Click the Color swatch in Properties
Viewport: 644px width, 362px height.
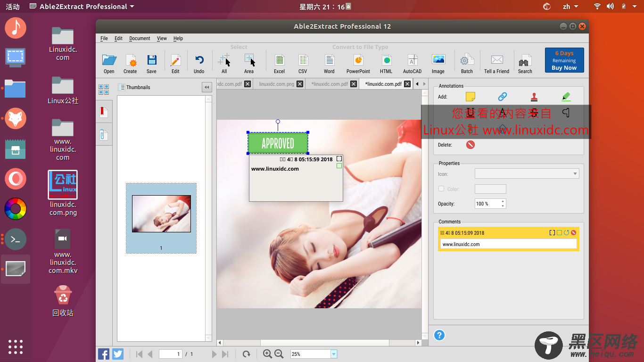(x=490, y=189)
